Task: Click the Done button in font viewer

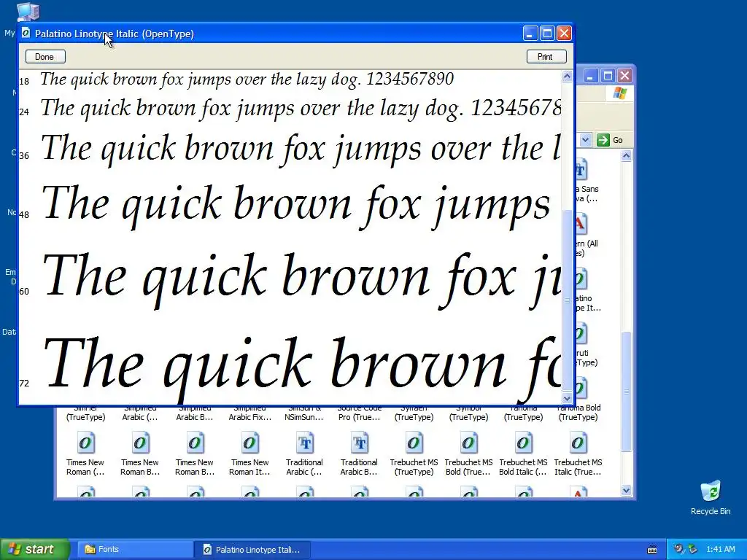Action: pos(45,57)
